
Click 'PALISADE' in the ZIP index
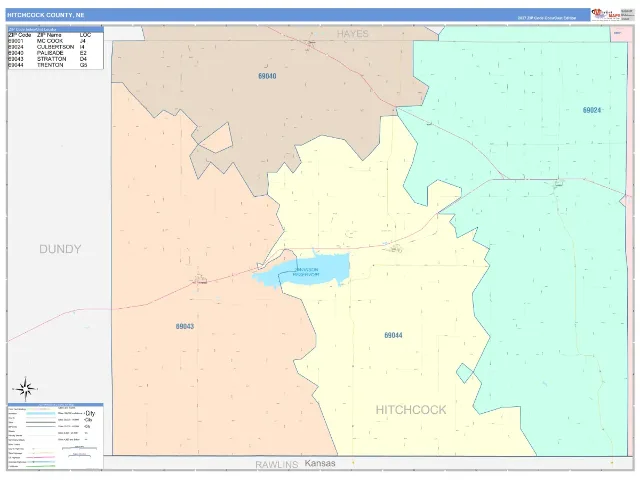click(50, 53)
